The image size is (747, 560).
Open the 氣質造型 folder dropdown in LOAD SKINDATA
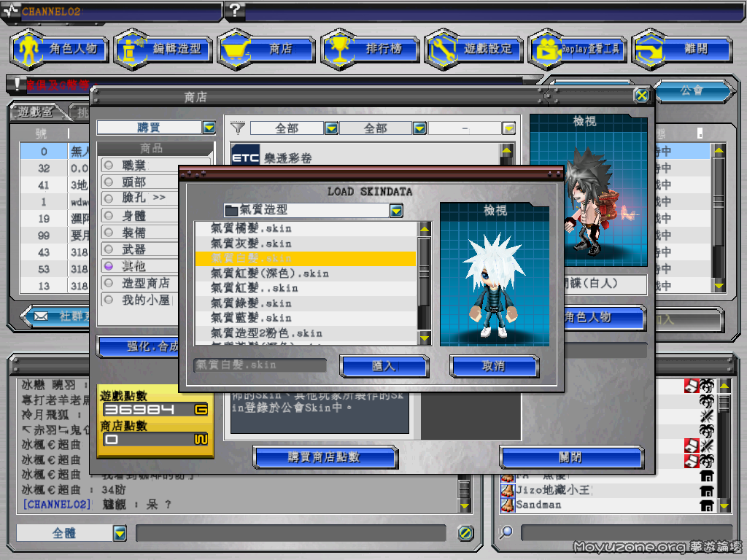tap(395, 211)
